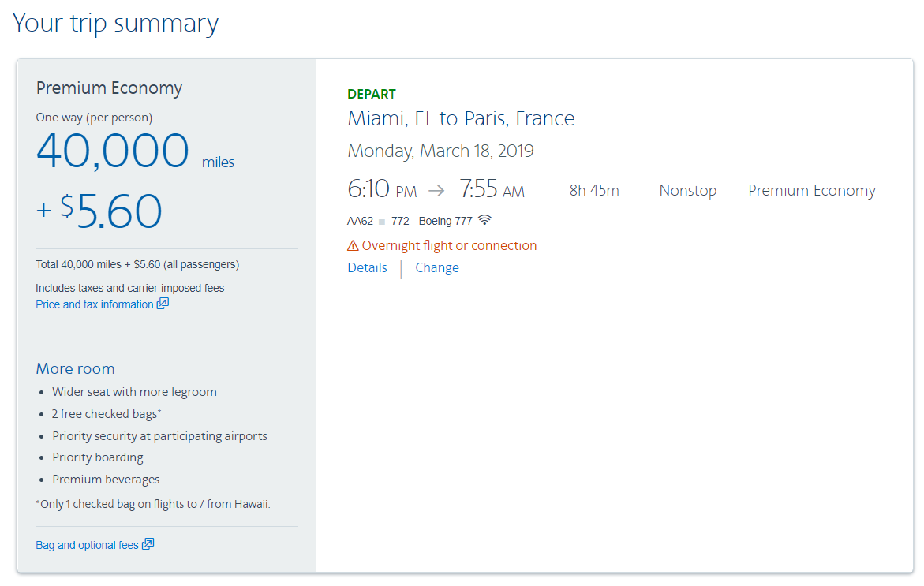Open the flight Details link

(x=367, y=268)
